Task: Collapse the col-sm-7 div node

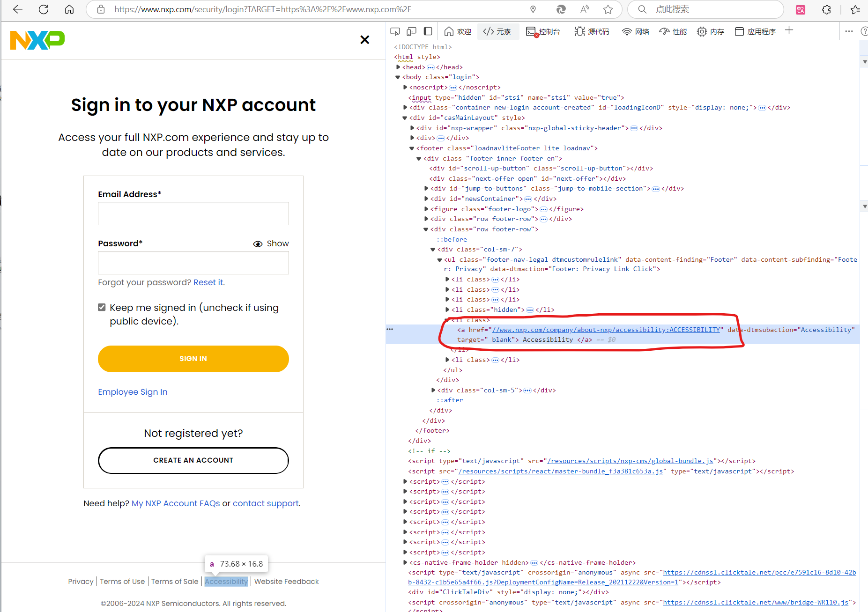Action: pyautogui.click(x=433, y=250)
